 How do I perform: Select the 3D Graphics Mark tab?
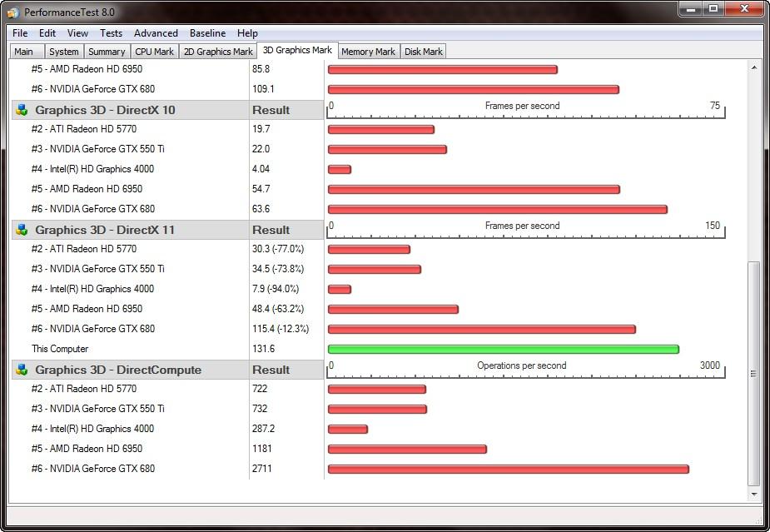(x=297, y=50)
